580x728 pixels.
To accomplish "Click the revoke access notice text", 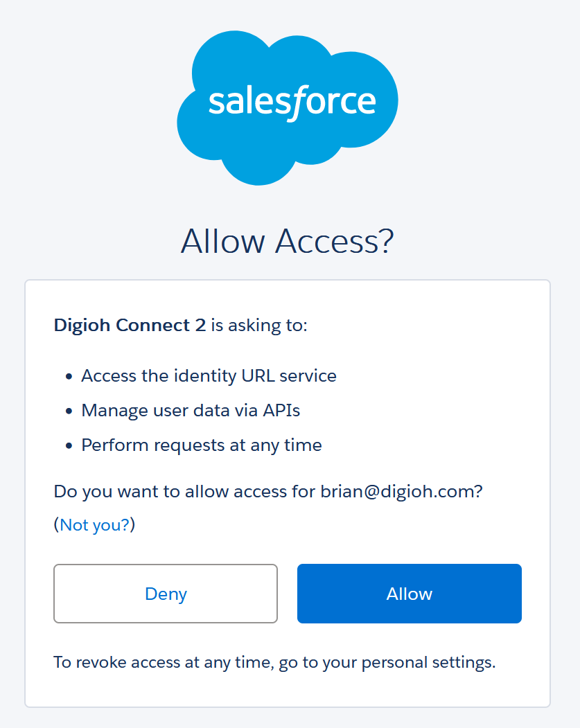I will (274, 662).
